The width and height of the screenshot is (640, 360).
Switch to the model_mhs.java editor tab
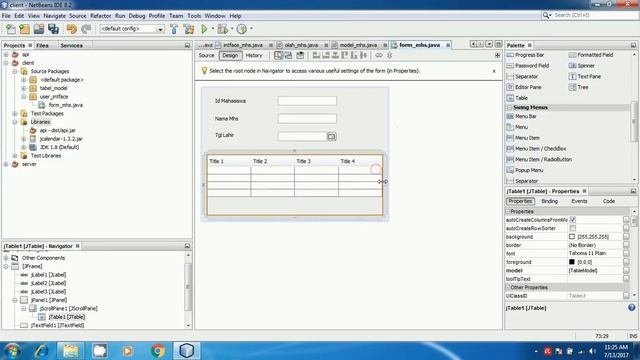pyautogui.click(x=358, y=45)
